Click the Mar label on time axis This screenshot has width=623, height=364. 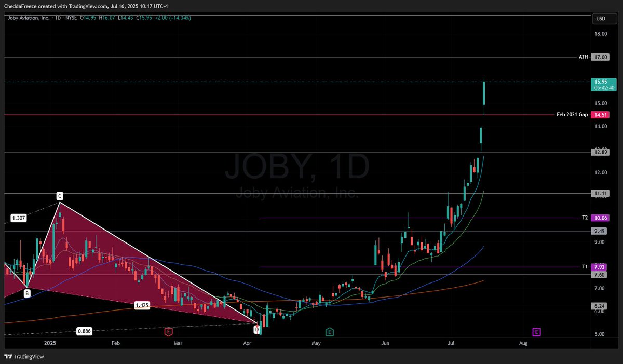click(178, 343)
